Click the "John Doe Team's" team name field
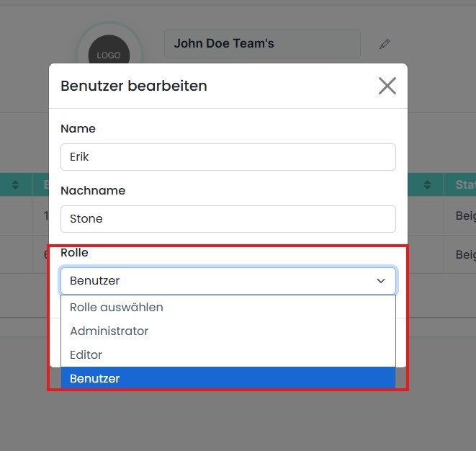476x451 pixels. pos(262,43)
